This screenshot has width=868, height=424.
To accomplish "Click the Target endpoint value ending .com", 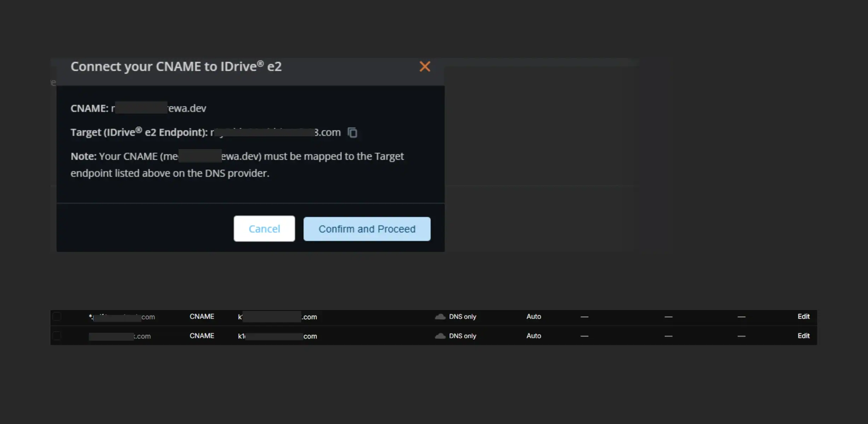I will [275, 132].
